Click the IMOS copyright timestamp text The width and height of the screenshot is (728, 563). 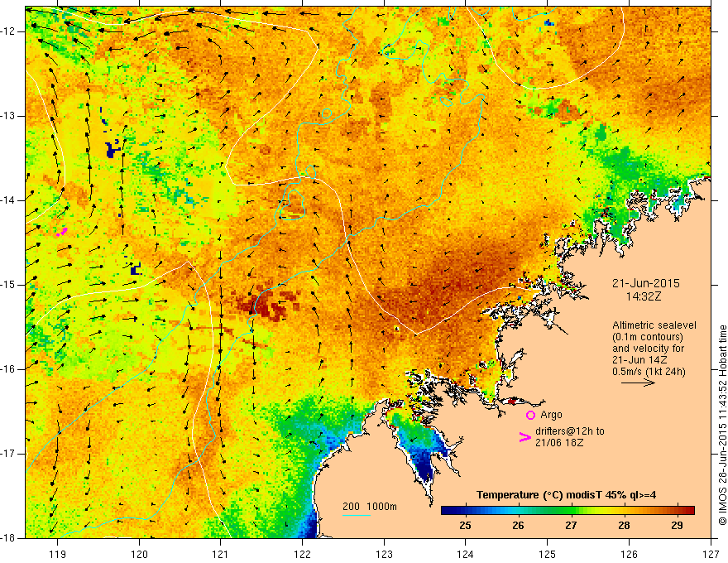tap(722, 425)
